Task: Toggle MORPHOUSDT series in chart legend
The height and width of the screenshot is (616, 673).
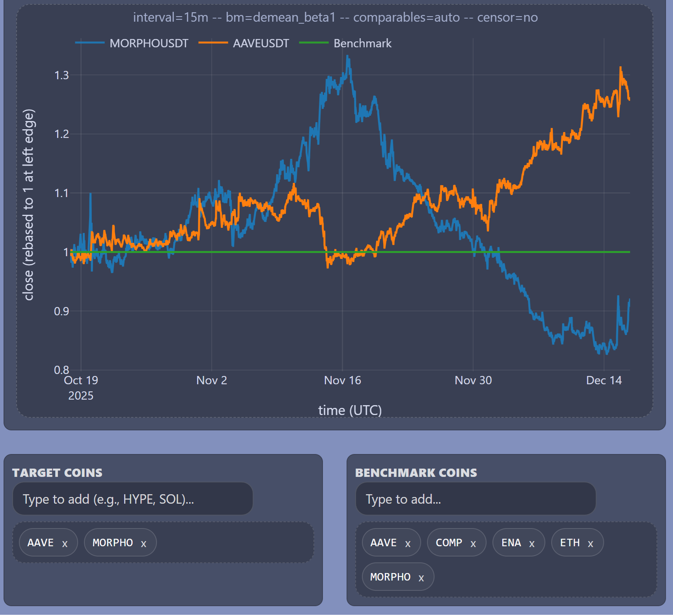Action: 149,43
